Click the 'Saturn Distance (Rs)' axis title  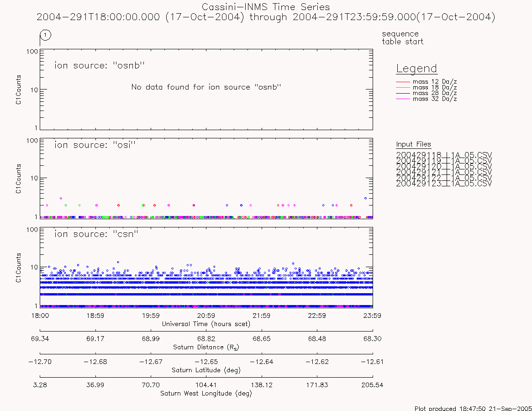point(206,347)
